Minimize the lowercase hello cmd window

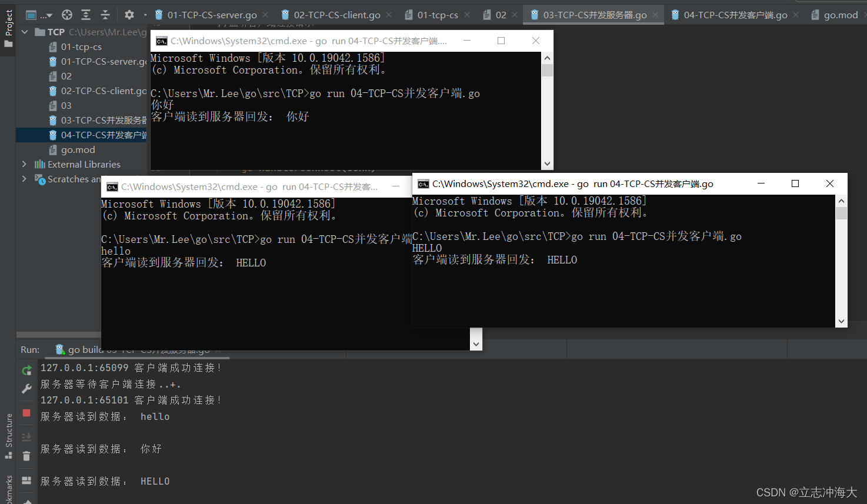(396, 186)
